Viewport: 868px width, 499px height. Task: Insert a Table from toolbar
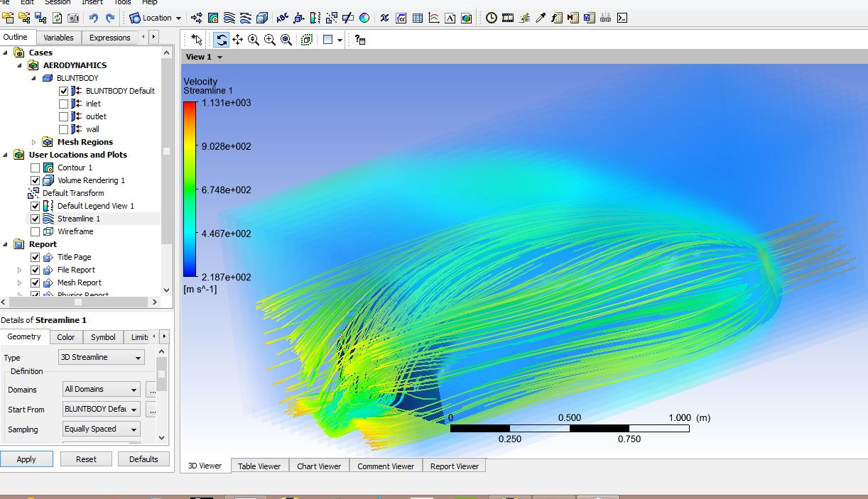click(417, 18)
